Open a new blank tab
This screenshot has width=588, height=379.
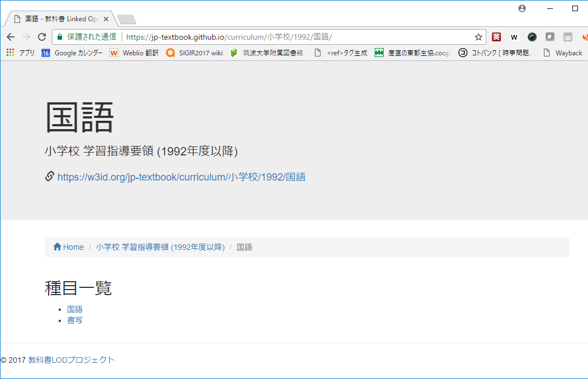click(x=126, y=18)
